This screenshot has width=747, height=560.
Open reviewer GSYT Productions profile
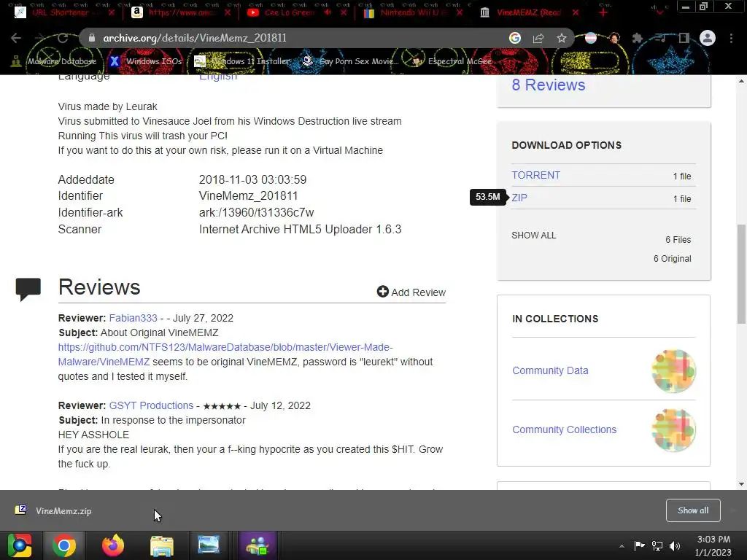[151, 405]
